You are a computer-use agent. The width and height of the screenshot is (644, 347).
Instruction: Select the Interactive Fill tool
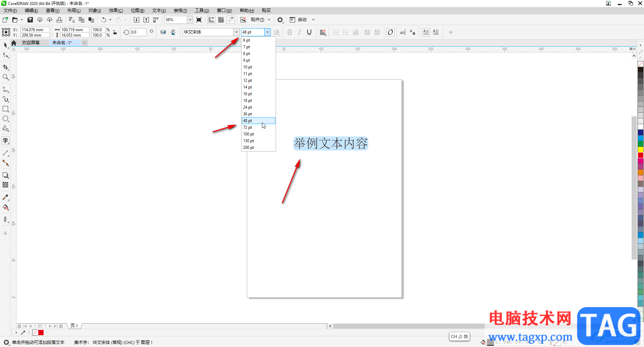(5, 207)
